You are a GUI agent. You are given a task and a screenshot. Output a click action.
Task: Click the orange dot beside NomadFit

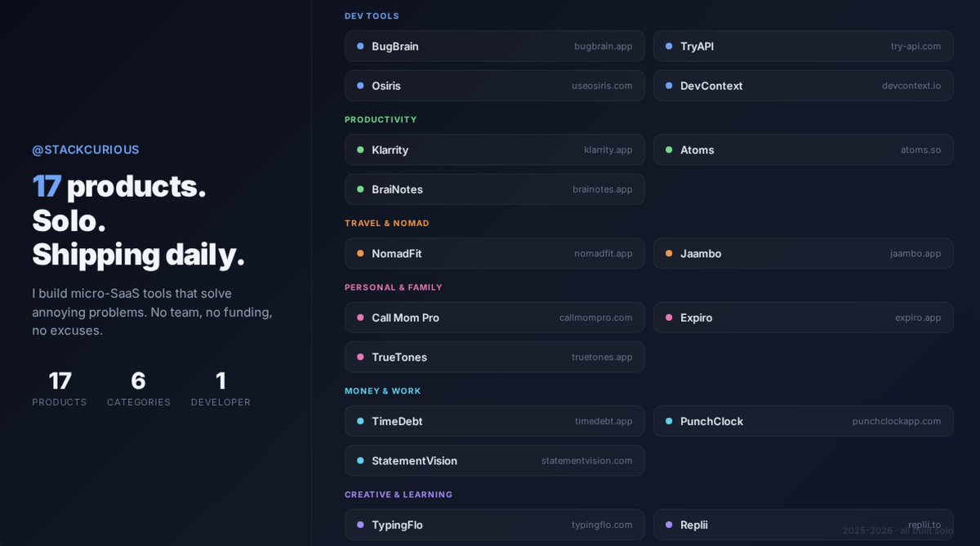360,254
